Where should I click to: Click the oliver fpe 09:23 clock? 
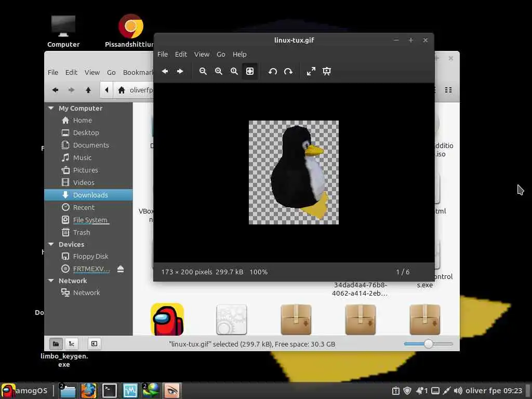494,391
